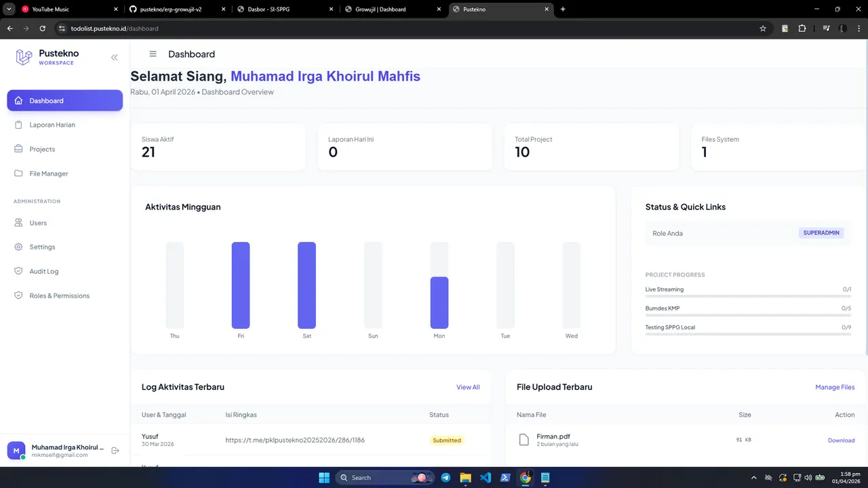Click the logout icon beside user profile
The image size is (868, 488).
115,451
